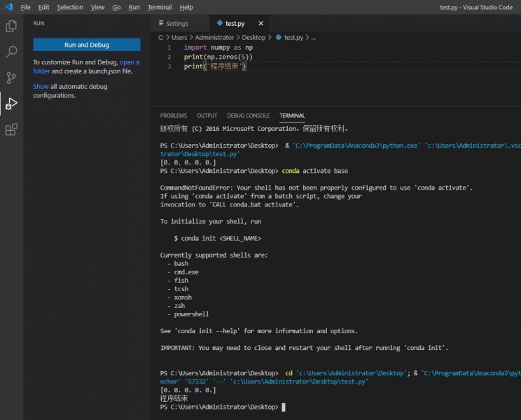The image size is (521, 420).
Task: Switch to the test.py editor tab
Action: (x=239, y=23)
